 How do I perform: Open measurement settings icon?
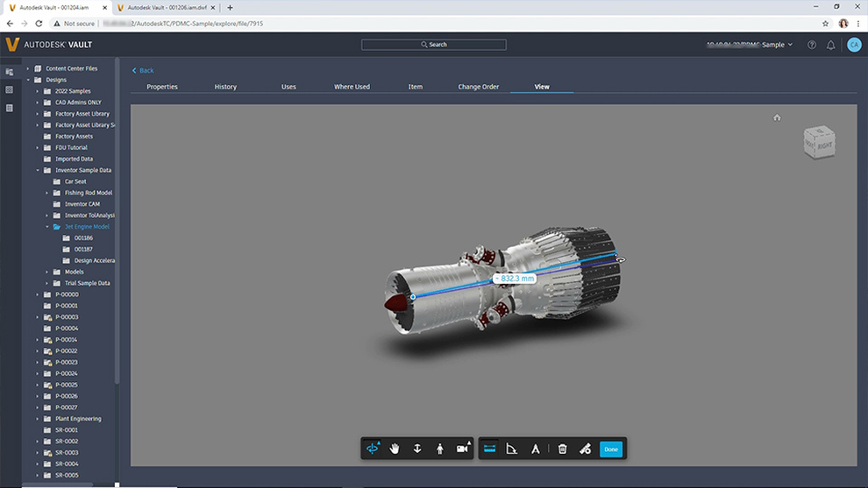585,449
